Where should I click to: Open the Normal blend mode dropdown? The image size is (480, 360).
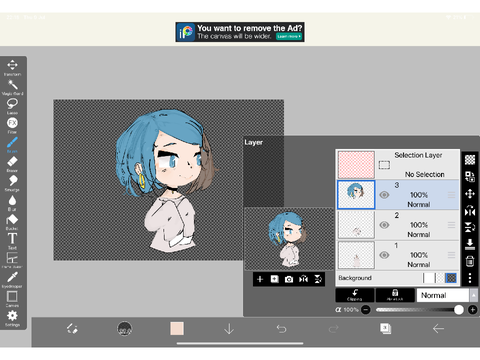443,295
